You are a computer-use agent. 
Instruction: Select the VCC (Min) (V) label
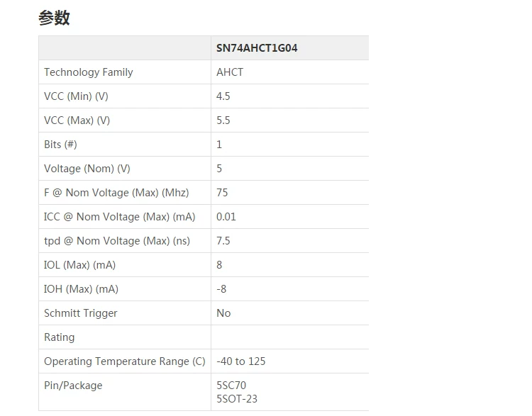76,96
